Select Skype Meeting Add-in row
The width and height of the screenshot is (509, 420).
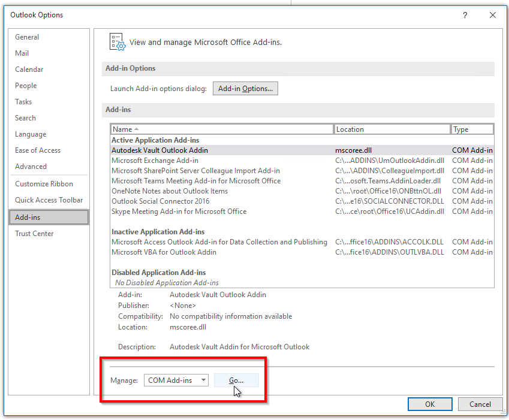pos(302,211)
